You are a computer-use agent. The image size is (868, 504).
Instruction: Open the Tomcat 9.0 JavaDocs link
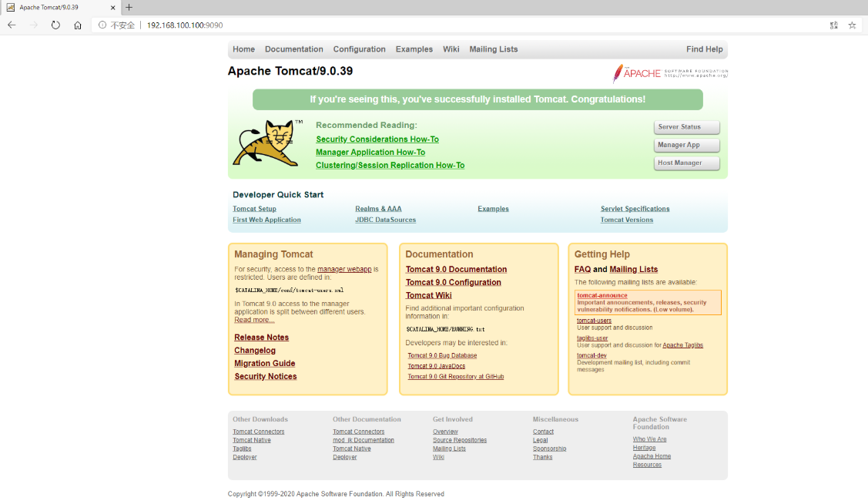436,366
